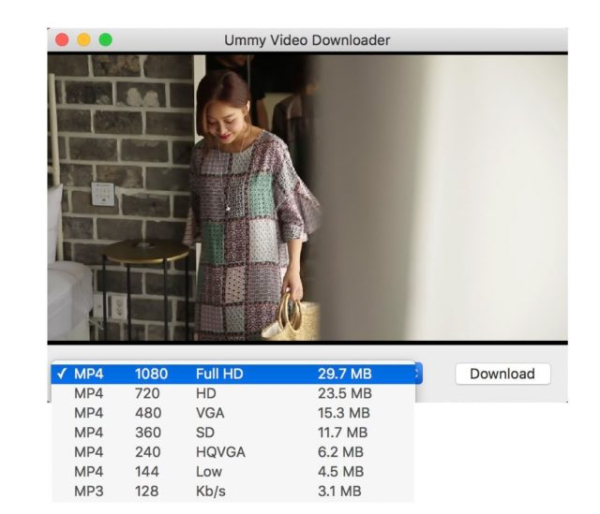Click the format dropdown stepper arrows

[419, 373]
